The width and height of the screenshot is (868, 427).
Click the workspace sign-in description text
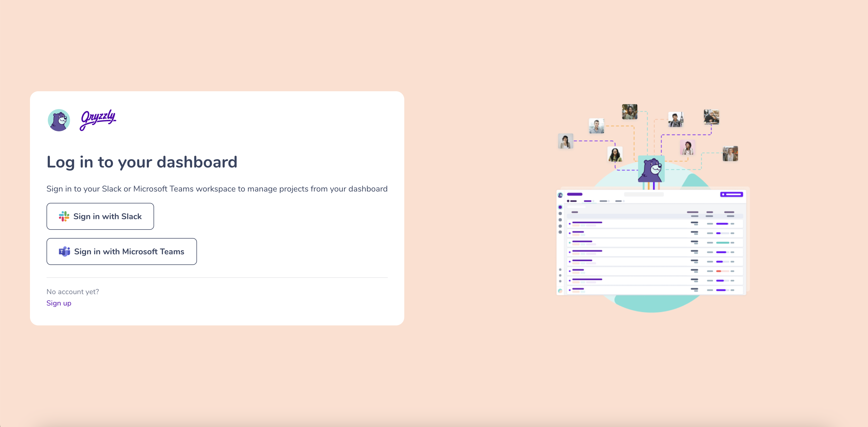[x=217, y=189]
